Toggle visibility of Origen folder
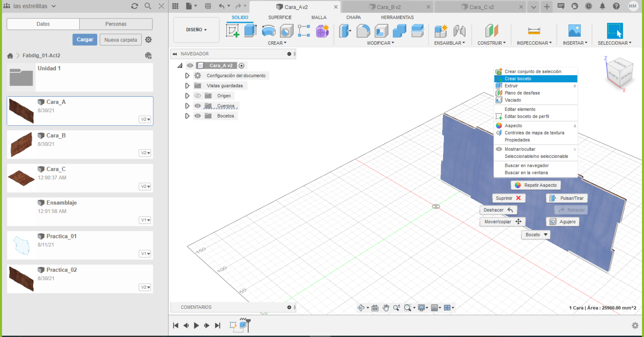644x337 pixels. [x=198, y=96]
